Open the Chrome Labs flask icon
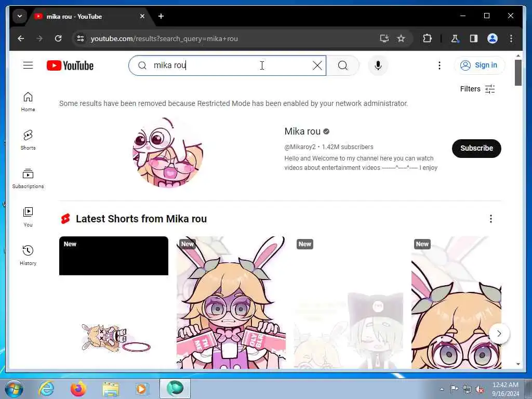The width and height of the screenshot is (532, 399). click(455, 38)
